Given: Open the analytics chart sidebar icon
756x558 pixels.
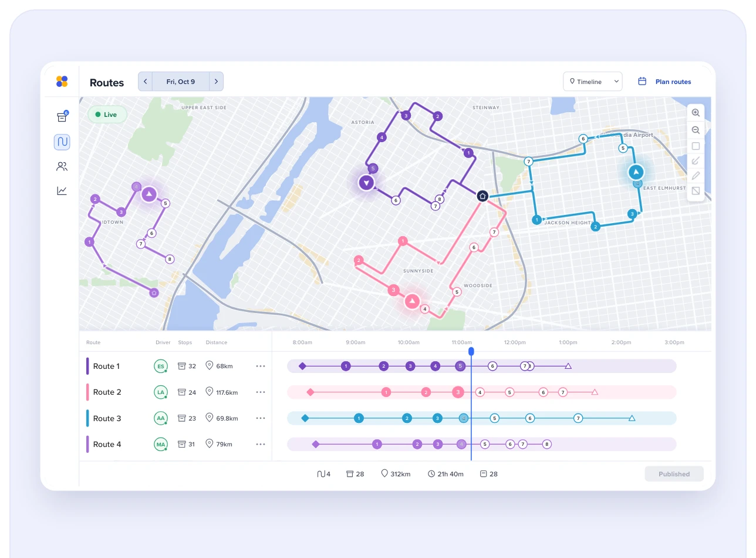Looking at the screenshot, I should pos(62,191).
